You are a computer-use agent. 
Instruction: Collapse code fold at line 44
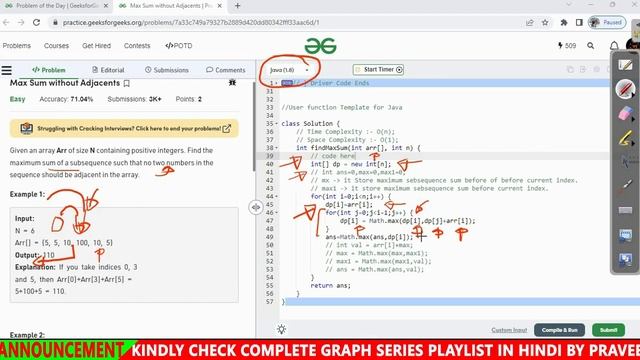pos(276,196)
